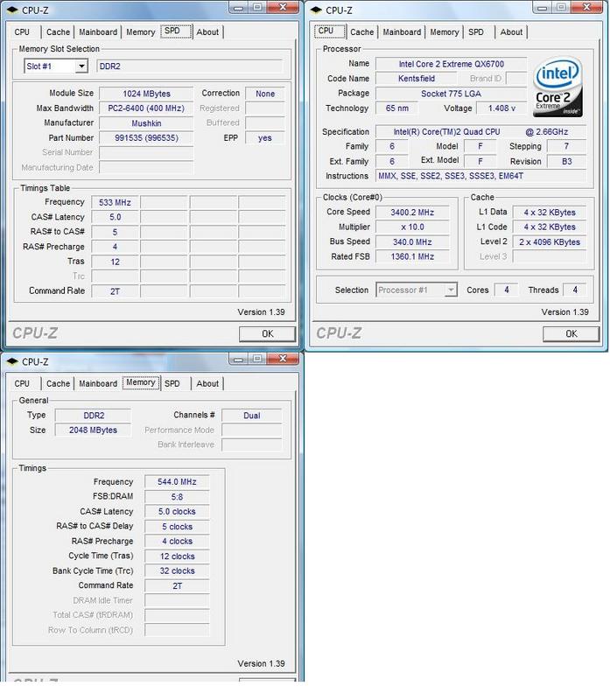Click CAS# Latency value 5.0 clocks
The height and width of the screenshot is (700, 610).
(x=177, y=512)
